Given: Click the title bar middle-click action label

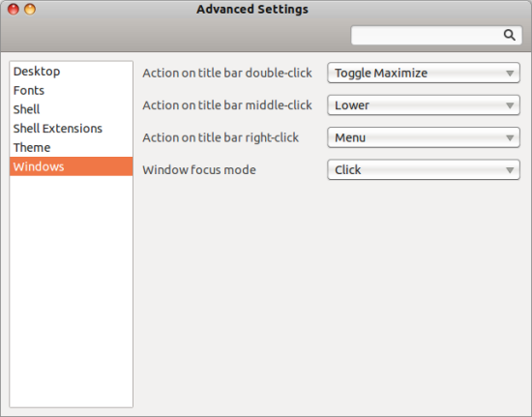Looking at the screenshot, I should pyautogui.click(x=227, y=105).
